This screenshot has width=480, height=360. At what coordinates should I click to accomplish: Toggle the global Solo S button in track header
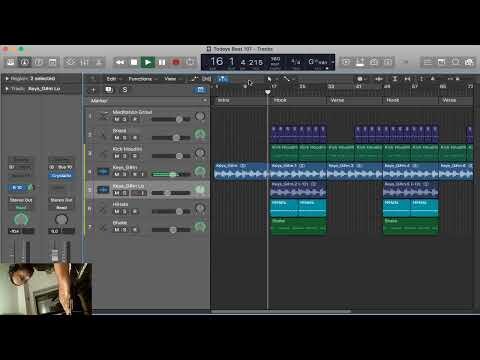(124, 90)
